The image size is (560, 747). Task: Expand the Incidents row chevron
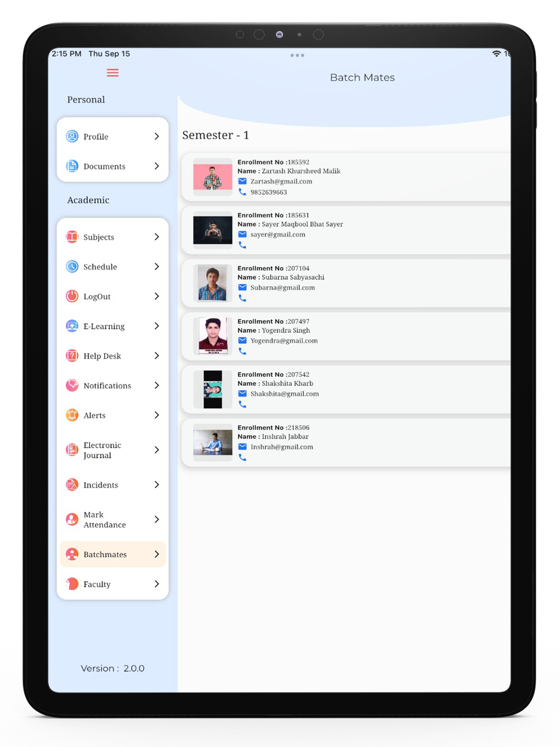[x=157, y=484]
